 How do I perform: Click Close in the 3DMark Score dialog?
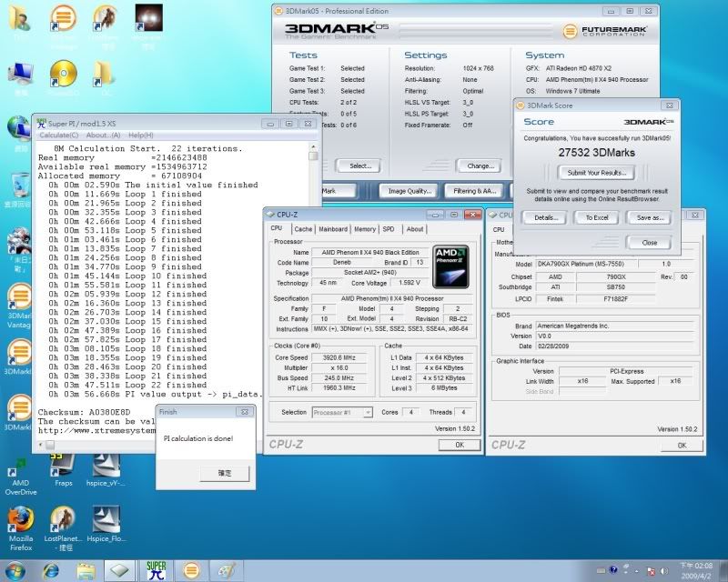(649, 242)
